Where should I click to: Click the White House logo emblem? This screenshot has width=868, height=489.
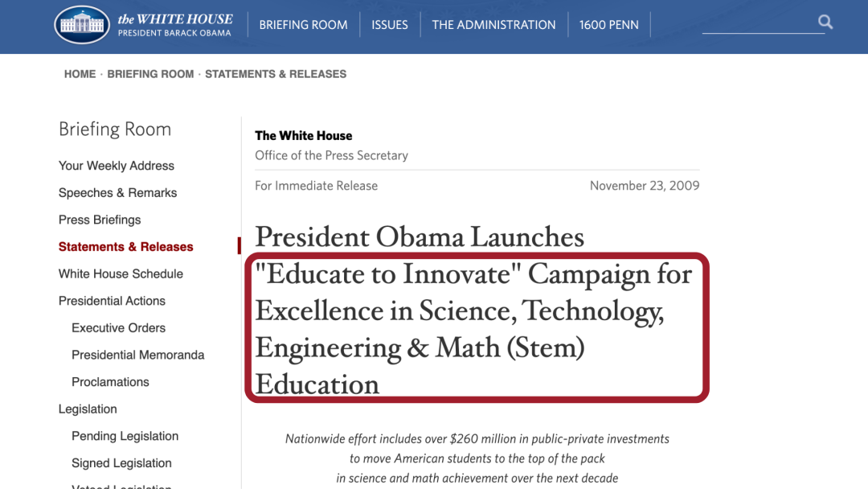pyautogui.click(x=82, y=24)
